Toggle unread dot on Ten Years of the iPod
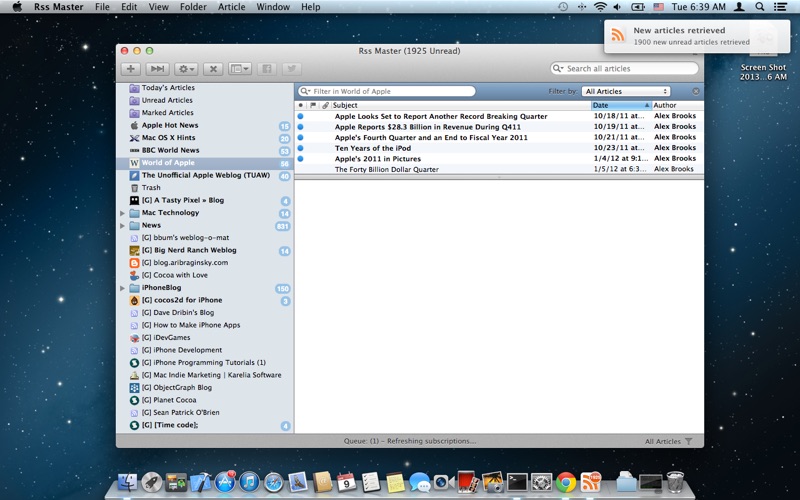 point(301,148)
